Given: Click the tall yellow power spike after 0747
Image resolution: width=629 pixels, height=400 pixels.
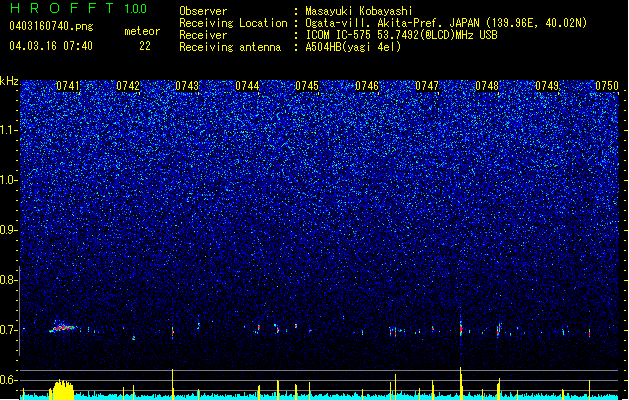Looking at the screenshot, I should (461, 383).
